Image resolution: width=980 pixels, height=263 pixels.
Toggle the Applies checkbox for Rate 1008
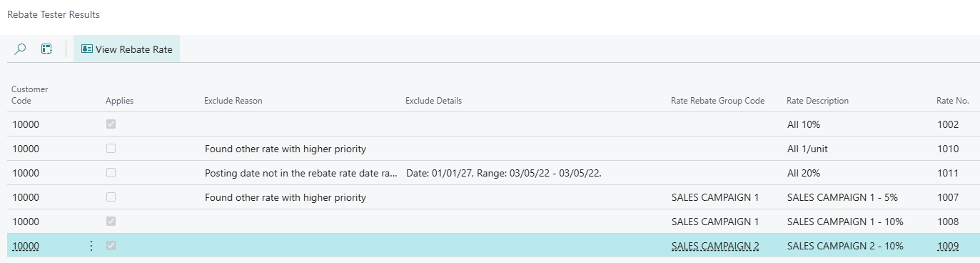[111, 222]
